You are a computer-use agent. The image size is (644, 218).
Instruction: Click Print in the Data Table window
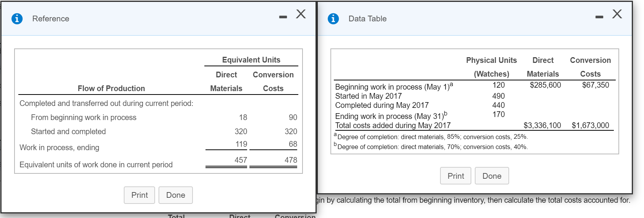[x=456, y=176]
